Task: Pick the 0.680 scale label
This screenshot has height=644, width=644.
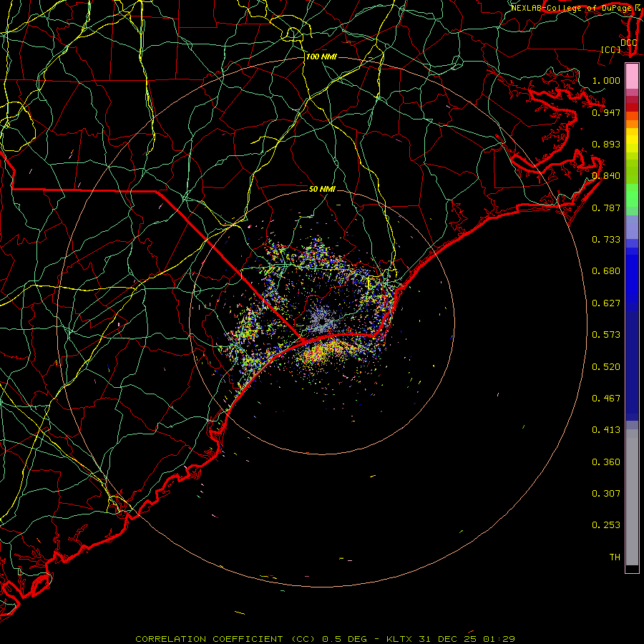Action: click(606, 271)
